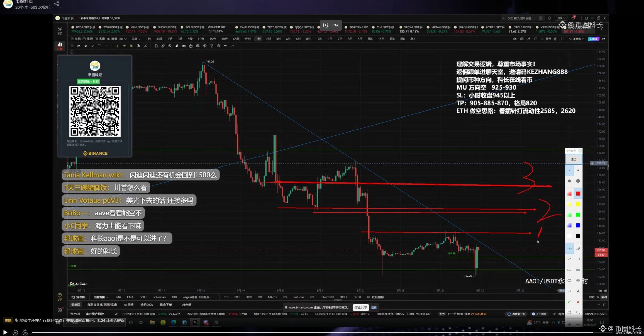644x336 pixels.
Task: Open the 首页 home icon in sidebar
Action: tap(60, 30)
